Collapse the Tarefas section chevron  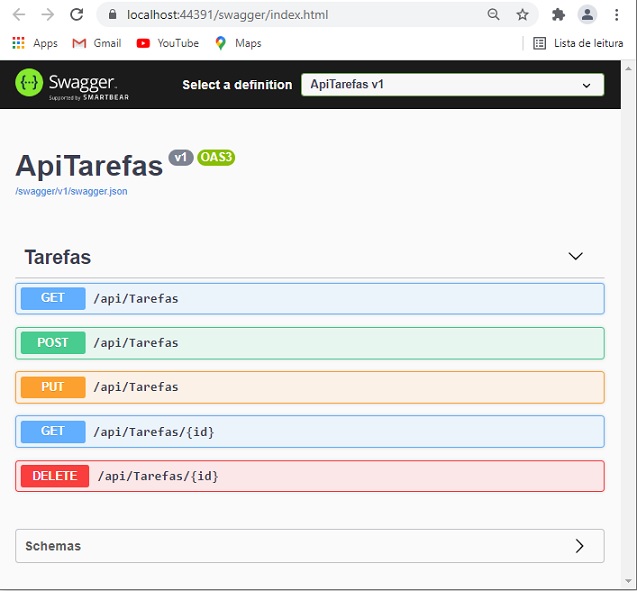coord(575,256)
